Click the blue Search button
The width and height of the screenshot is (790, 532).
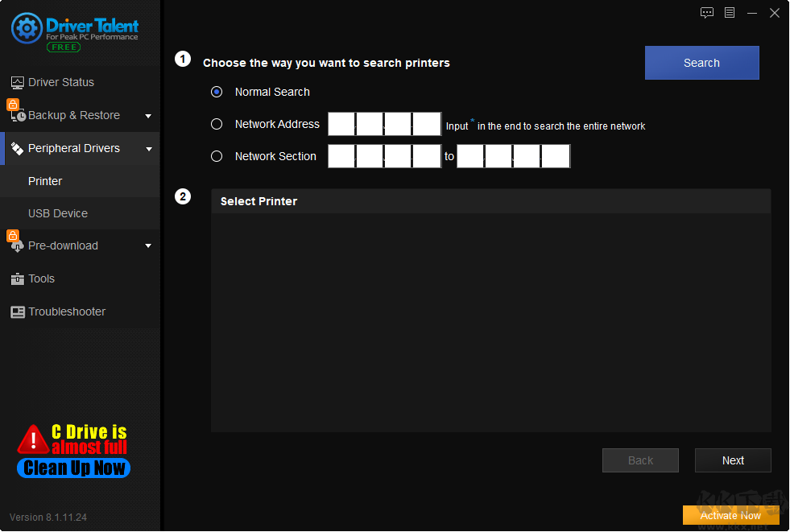[702, 63]
